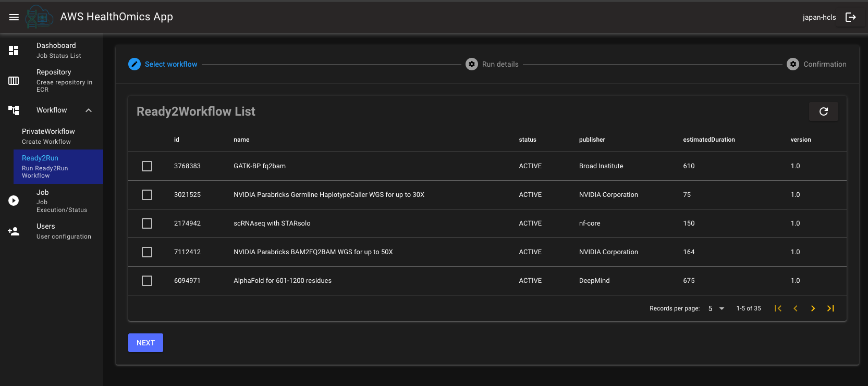This screenshot has width=868, height=386.
Task: Click the Repository columns icon
Action: coord(14,81)
